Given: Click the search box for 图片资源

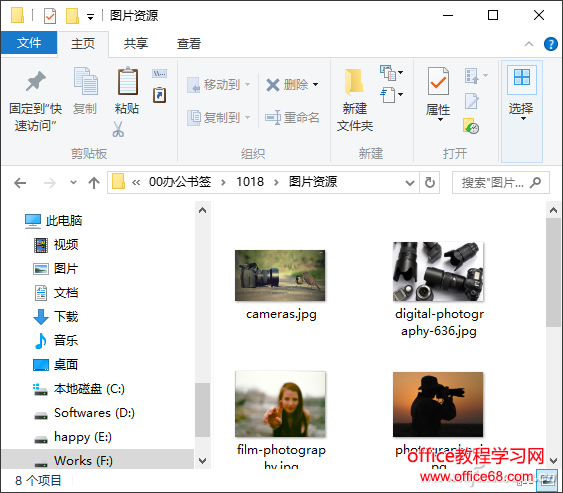Looking at the screenshot, I should pyautogui.click(x=501, y=183).
